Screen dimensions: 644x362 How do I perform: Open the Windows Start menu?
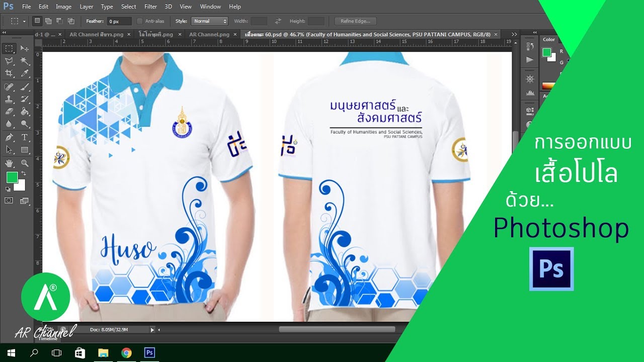11,352
